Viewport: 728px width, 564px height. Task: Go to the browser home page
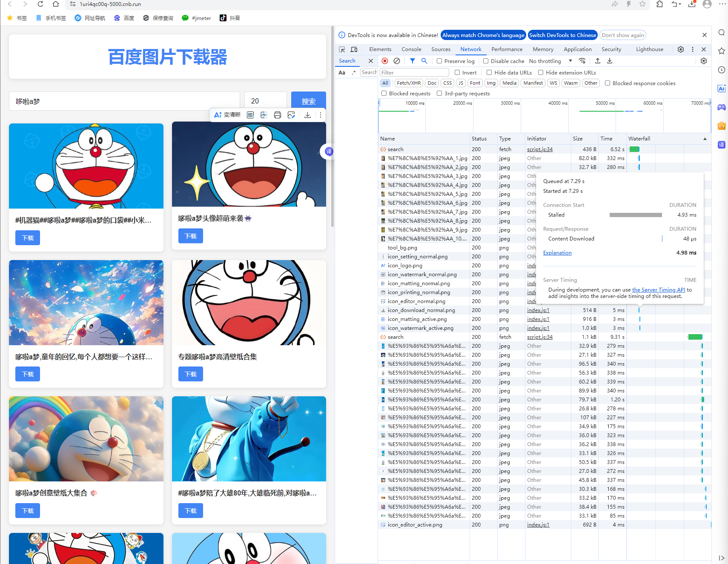(56, 4)
